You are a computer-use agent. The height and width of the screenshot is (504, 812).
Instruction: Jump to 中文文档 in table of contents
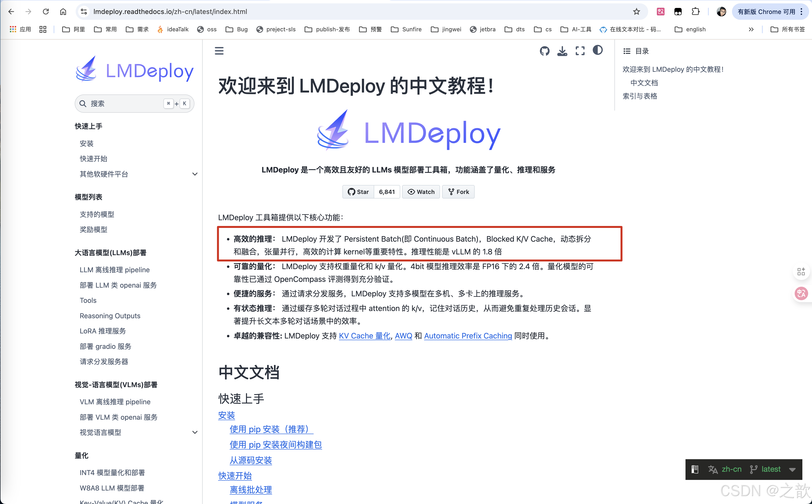coord(644,83)
